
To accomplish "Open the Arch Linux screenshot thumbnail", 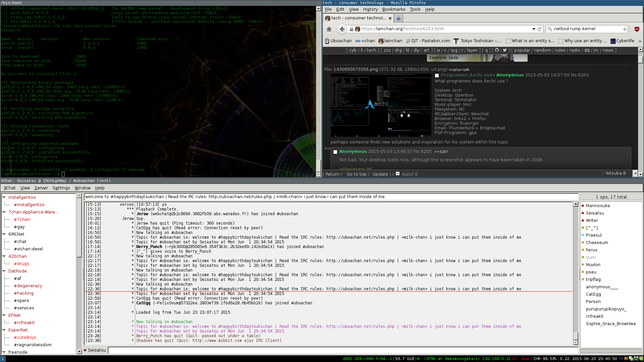I will [381, 105].
